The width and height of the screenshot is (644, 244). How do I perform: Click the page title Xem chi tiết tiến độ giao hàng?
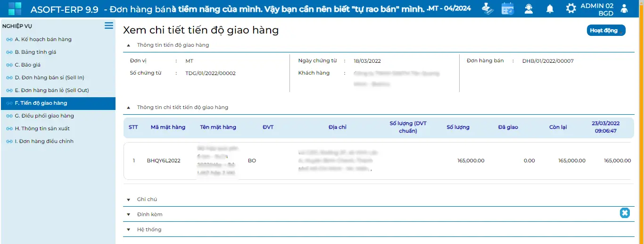click(201, 30)
